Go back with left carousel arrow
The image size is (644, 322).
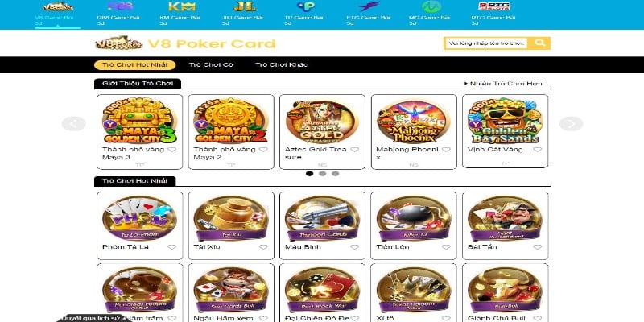coord(74,124)
